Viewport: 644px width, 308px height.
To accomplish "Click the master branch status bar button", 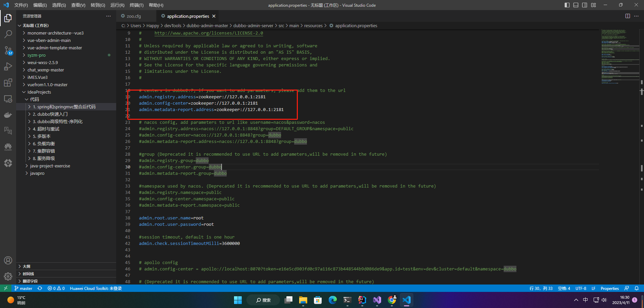I will pos(24,289).
